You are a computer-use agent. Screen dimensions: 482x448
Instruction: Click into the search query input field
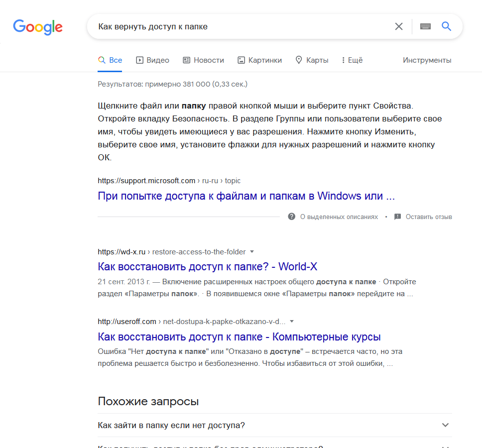click(x=239, y=27)
